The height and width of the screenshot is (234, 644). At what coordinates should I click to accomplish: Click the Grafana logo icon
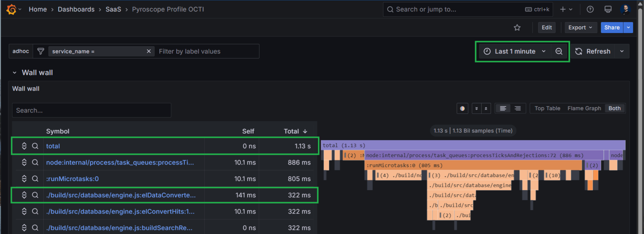(x=11, y=9)
